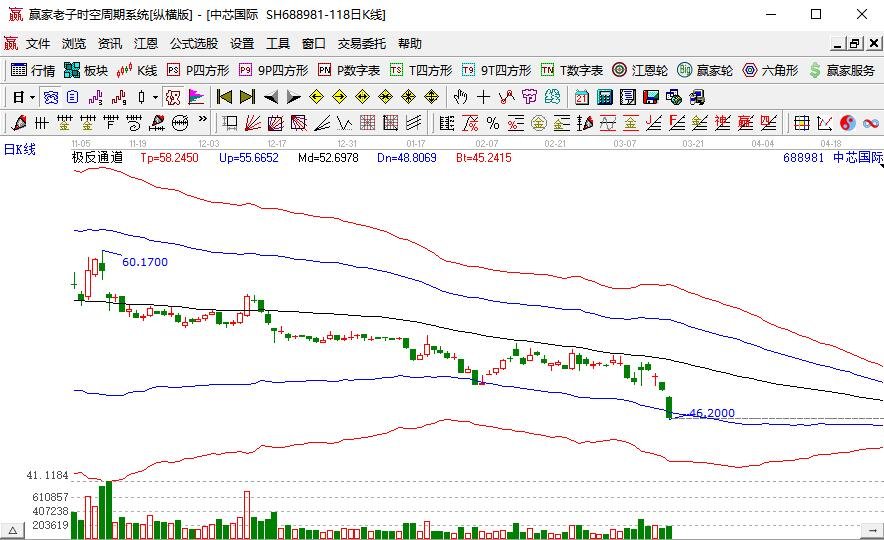Select the crosshair cursor tool
The height and width of the screenshot is (540, 884).
[483, 98]
